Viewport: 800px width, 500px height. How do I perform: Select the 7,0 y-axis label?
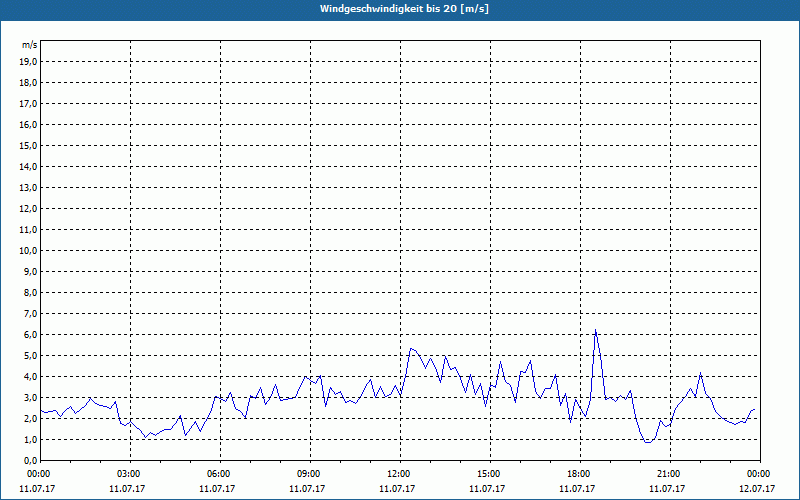tap(31, 314)
